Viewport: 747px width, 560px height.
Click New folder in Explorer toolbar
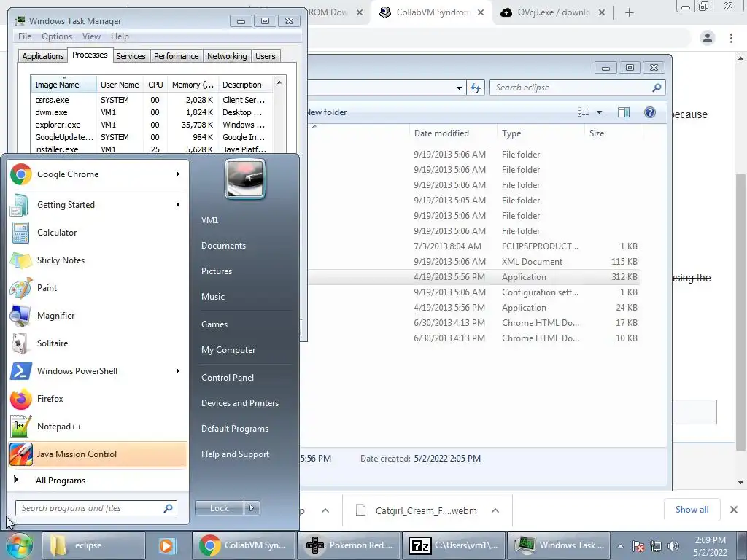pos(328,112)
